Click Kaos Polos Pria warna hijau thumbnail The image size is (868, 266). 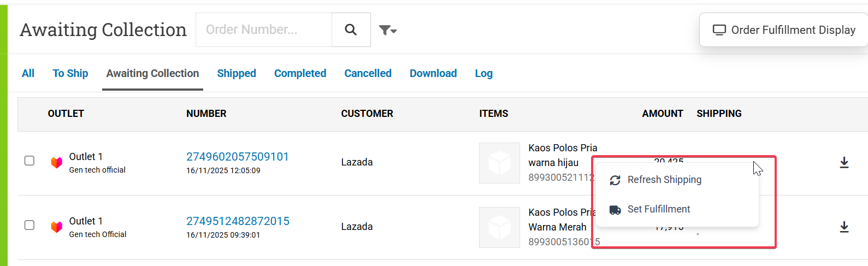pyautogui.click(x=499, y=163)
